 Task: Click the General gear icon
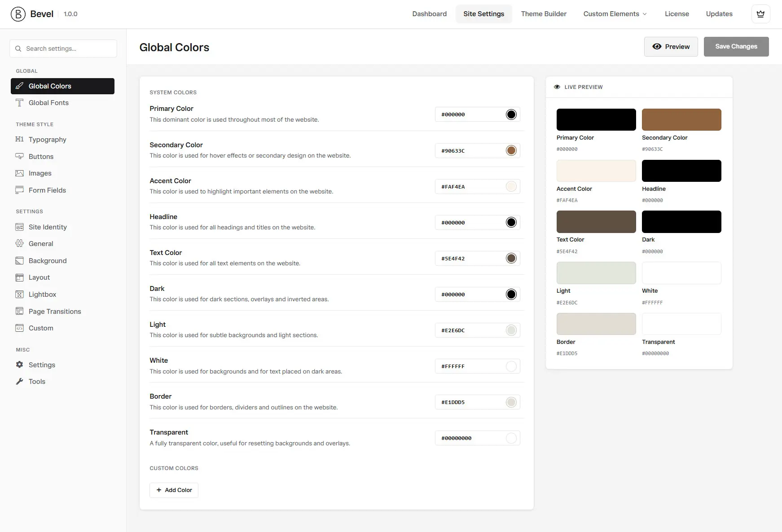click(19, 244)
